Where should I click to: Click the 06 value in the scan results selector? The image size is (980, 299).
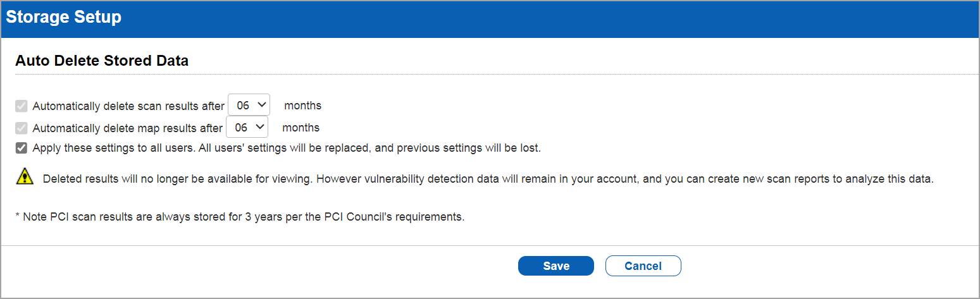pos(243,106)
